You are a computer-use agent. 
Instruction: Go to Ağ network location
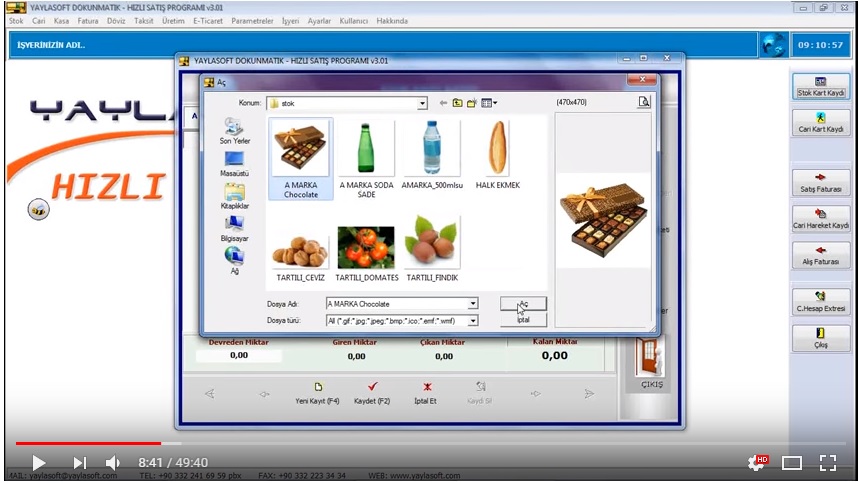click(x=234, y=260)
